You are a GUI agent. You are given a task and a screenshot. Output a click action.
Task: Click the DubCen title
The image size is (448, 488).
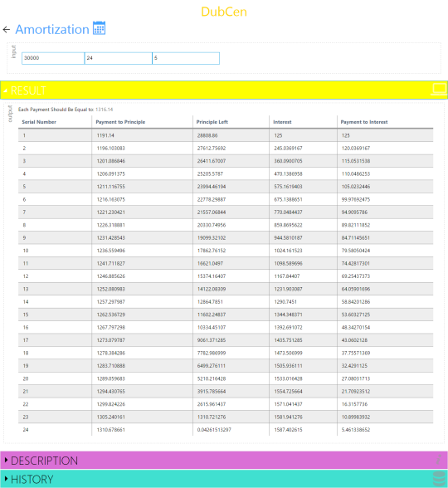[x=224, y=12]
